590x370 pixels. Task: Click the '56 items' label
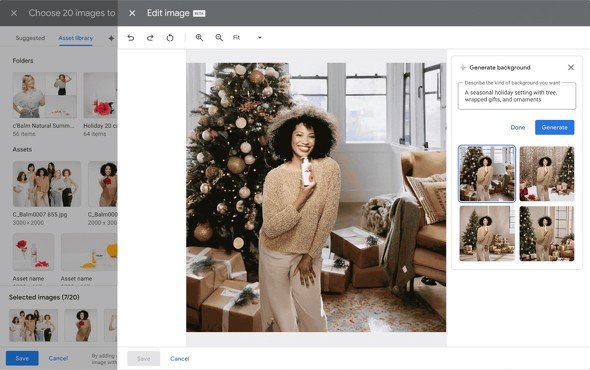[24, 134]
